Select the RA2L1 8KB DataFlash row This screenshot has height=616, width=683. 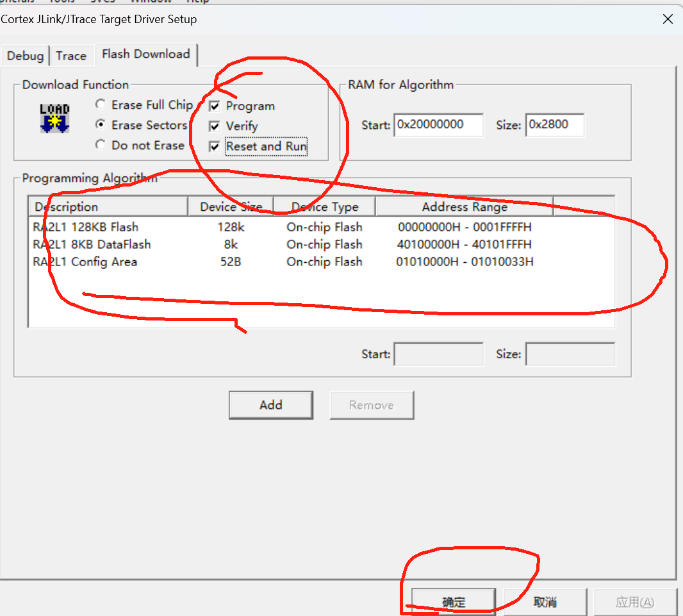[321, 244]
